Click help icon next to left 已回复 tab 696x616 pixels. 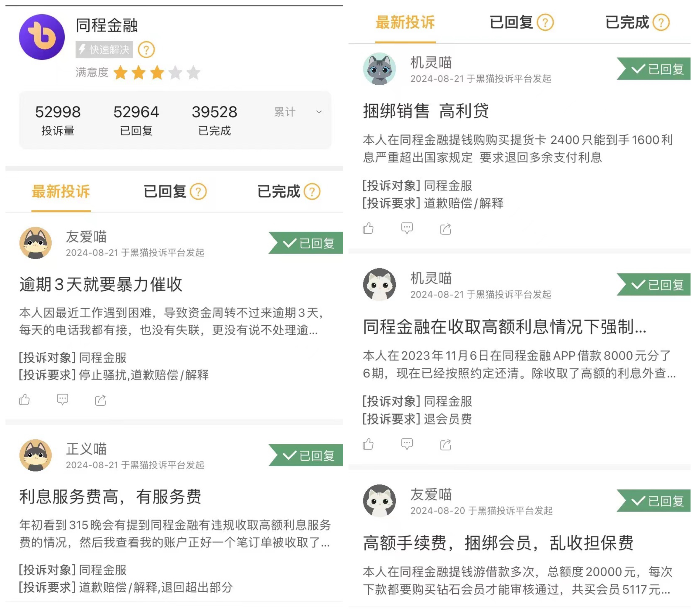tap(199, 191)
